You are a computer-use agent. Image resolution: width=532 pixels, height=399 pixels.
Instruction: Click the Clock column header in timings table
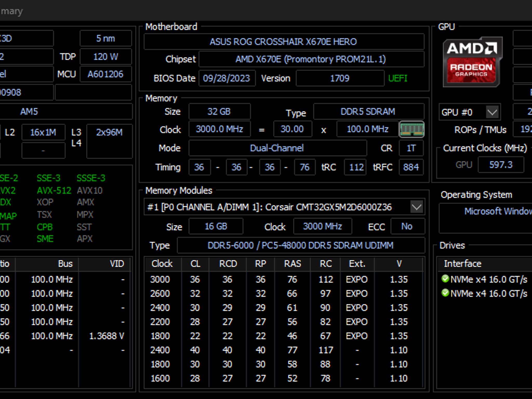pyautogui.click(x=162, y=264)
